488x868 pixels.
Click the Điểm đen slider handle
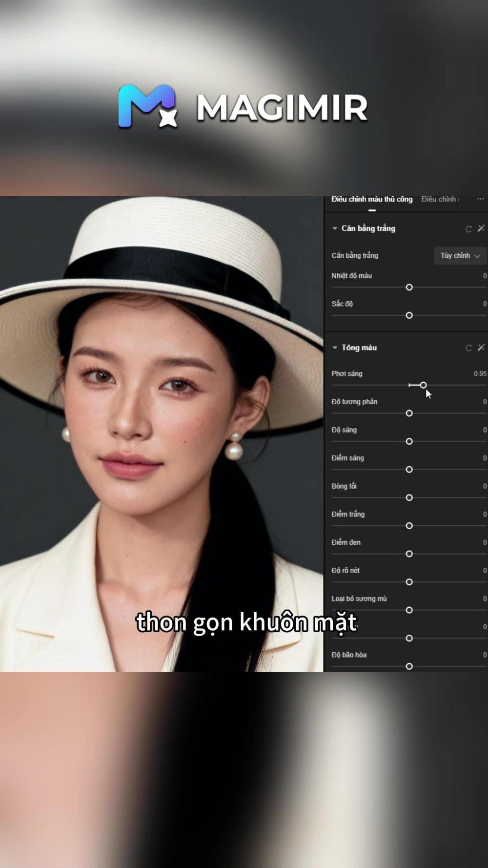pyautogui.click(x=409, y=554)
